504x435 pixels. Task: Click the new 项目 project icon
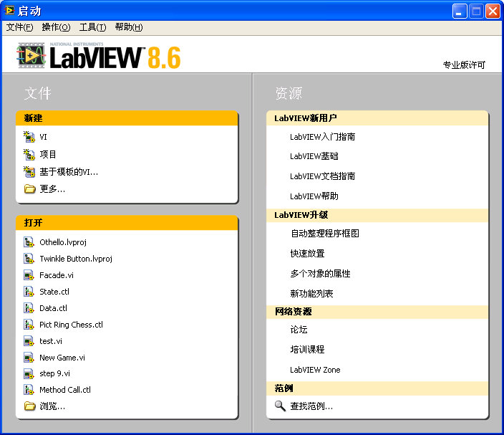pyautogui.click(x=29, y=154)
